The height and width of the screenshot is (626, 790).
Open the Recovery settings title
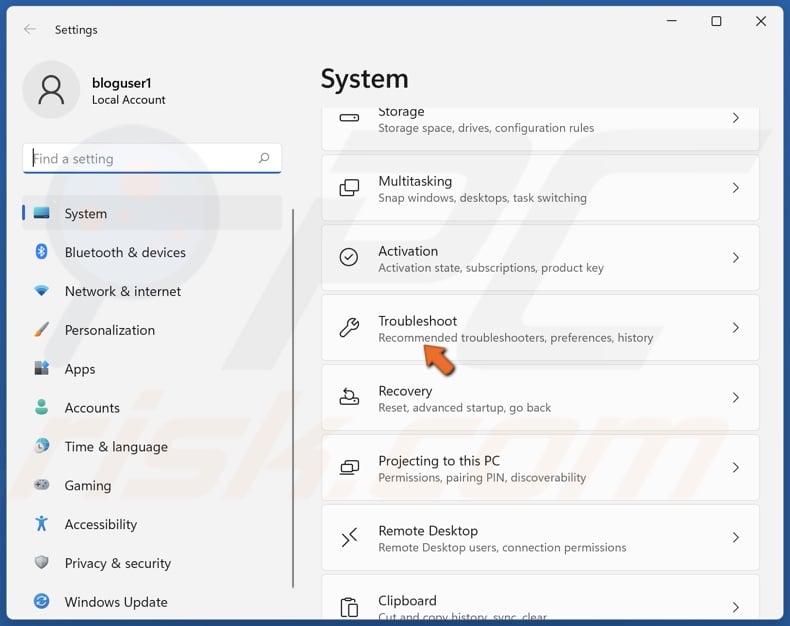tap(405, 391)
